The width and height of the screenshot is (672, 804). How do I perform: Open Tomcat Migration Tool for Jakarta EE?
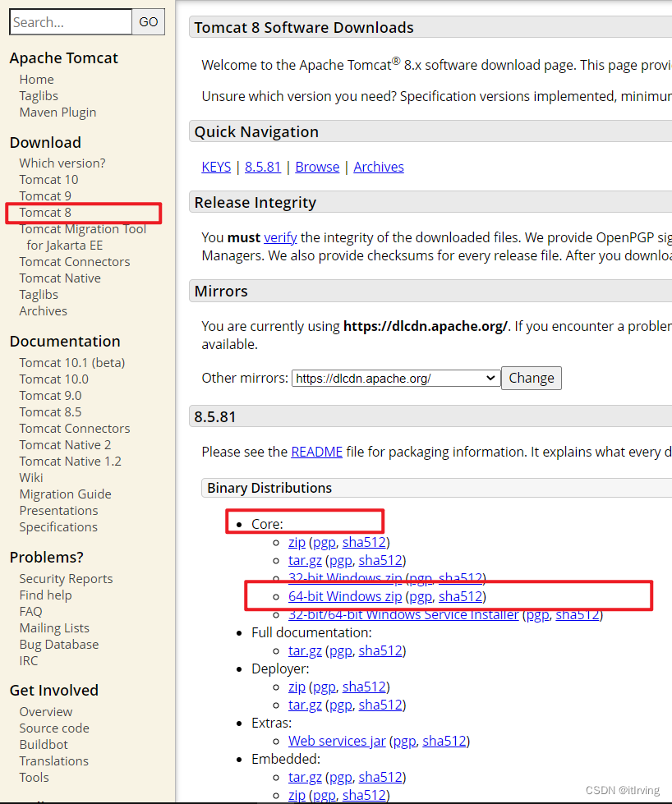[82, 237]
